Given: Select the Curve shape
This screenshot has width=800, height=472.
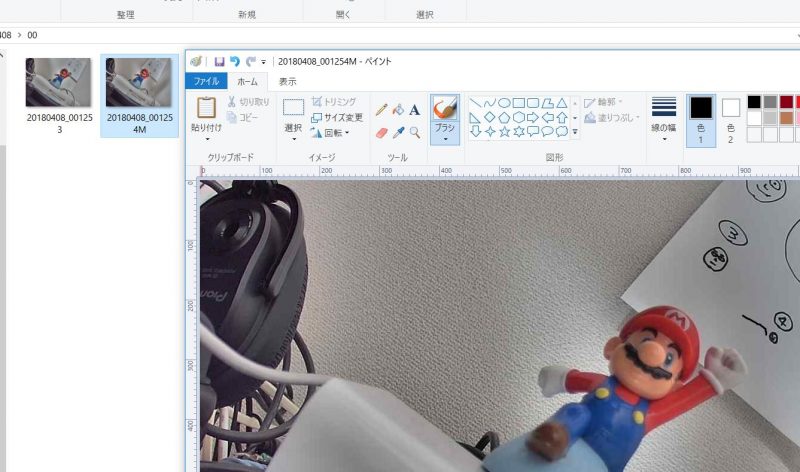Looking at the screenshot, I should (x=490, y=103).
